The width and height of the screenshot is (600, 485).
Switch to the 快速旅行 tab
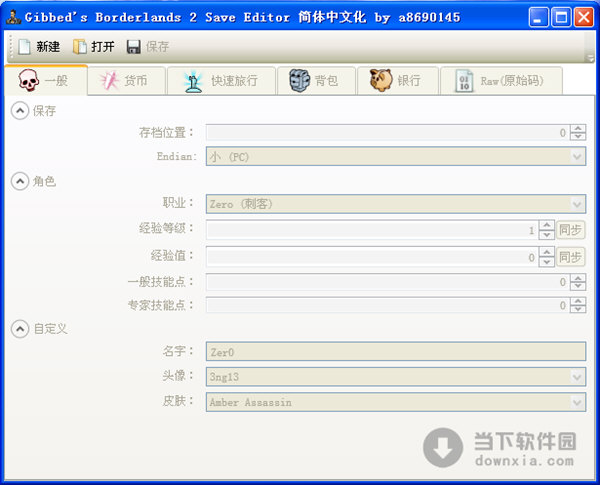(222, 80)
